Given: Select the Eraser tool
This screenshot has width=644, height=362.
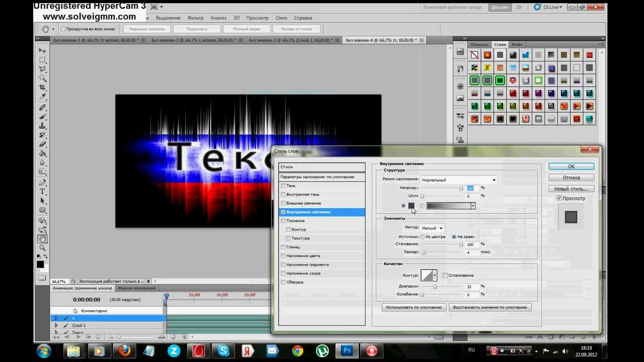Looking at the screenshot, I should click(43, 144).
